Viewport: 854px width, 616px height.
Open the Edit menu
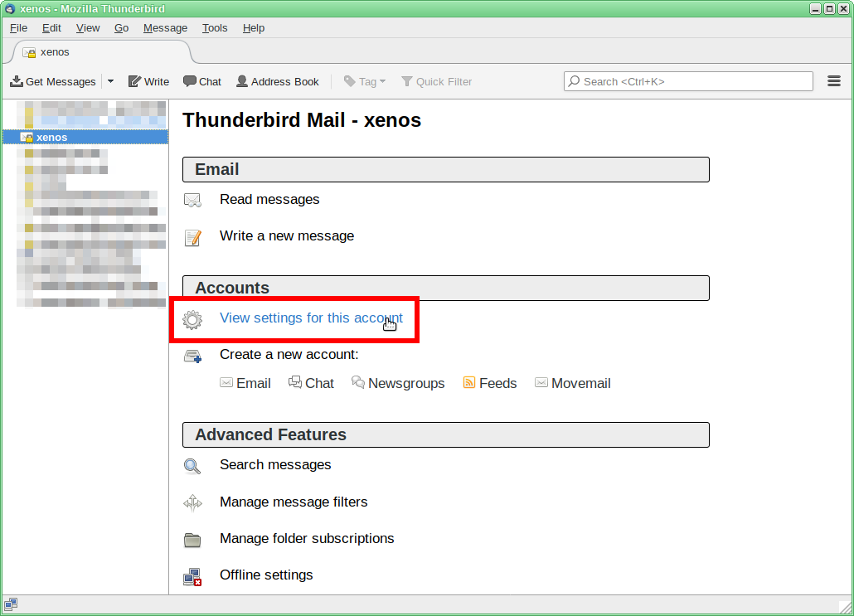click(51, 28)
